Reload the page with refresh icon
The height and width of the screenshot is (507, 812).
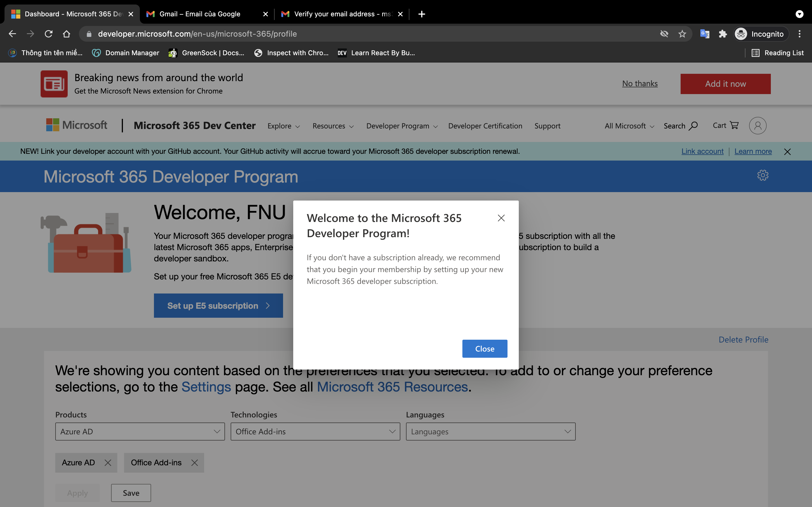[x=49, y=34]
